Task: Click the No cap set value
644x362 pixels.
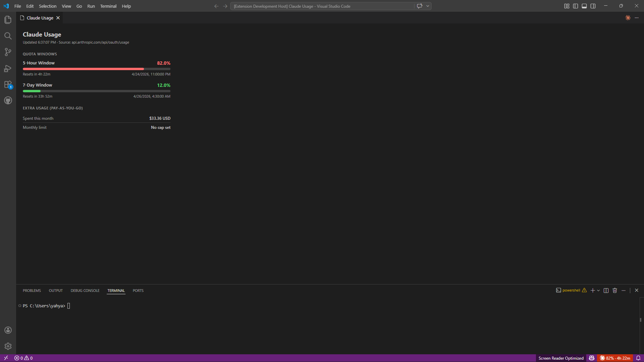Action: click(x=161, y=127)
